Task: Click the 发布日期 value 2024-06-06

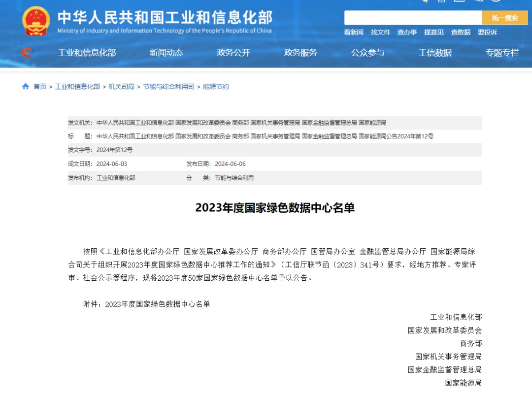Action: pos(230,164)
